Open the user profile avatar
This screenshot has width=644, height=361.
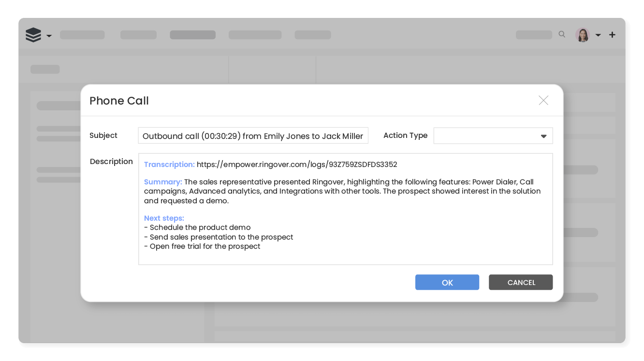pyautogui.click(x=582, y=35)
